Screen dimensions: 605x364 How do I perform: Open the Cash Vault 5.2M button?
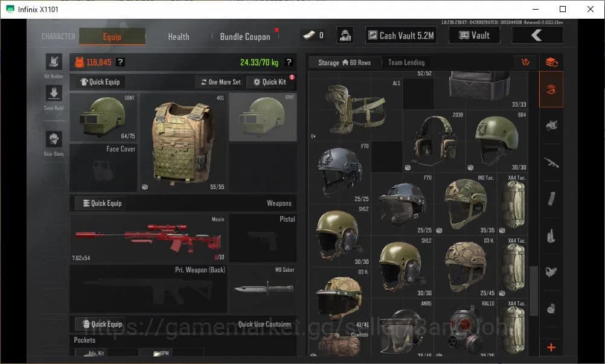[x=401, y=36]
